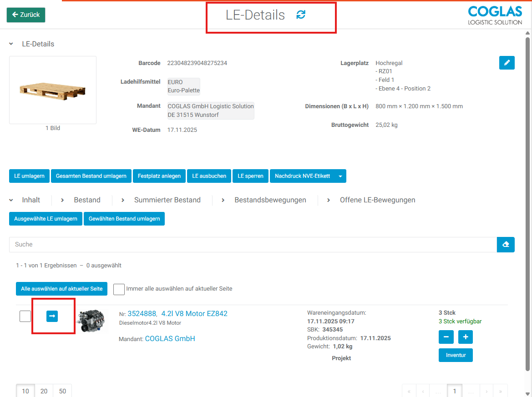532x397 pixels.
Task: Click the arrow icon on the 3524888 row
Action: coord(52,316)
